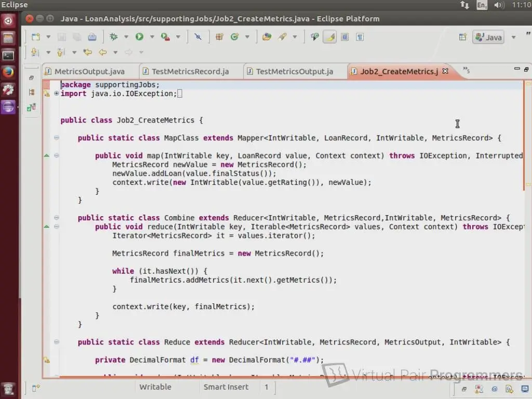Open the Package Explorer fast view icon
Viewport: 532px width, 399px height.
[x=32, y=92]
